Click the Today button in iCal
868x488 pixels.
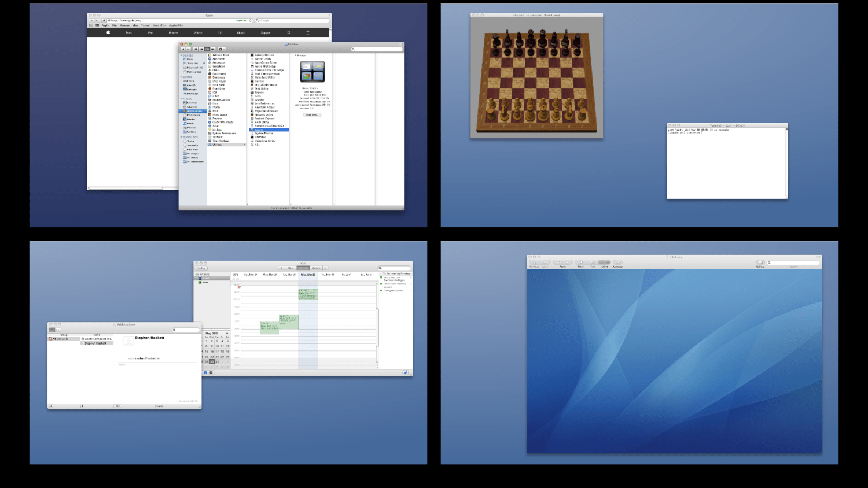click(201, 268)
